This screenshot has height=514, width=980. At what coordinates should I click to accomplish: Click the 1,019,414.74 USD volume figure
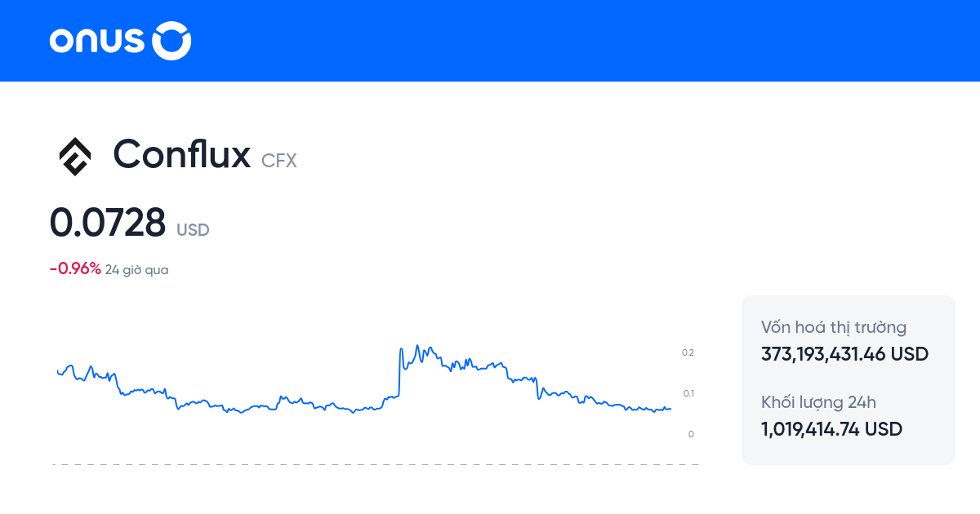(x=831, y=429)
